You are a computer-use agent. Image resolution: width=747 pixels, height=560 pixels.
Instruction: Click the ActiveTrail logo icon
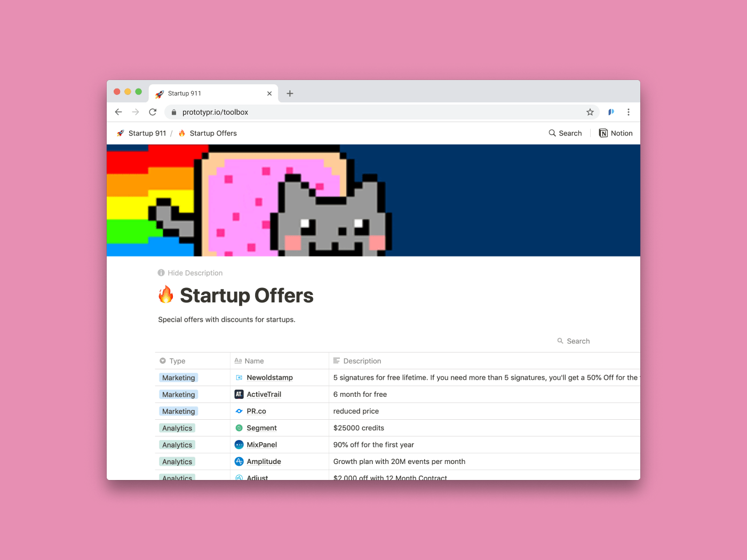point(239,395)
